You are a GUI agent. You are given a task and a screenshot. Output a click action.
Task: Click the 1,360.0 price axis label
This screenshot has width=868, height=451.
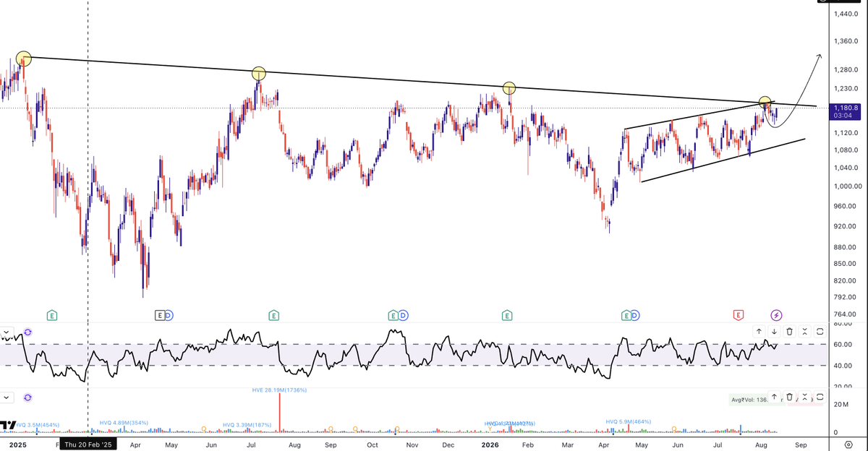click(x=846, y=41)
